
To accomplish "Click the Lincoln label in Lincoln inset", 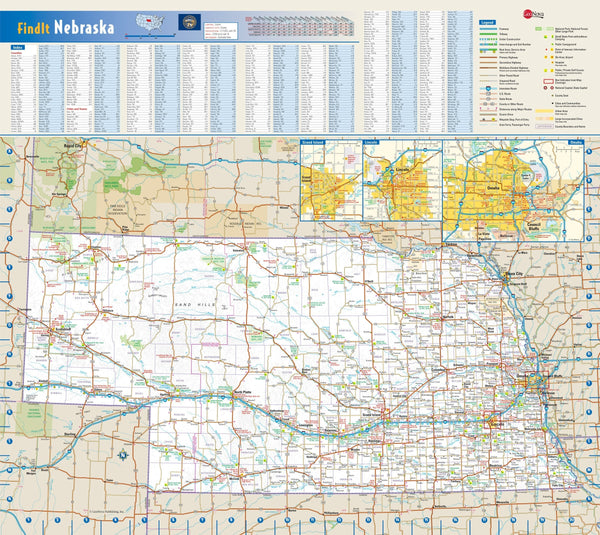I will pos(403,169).
